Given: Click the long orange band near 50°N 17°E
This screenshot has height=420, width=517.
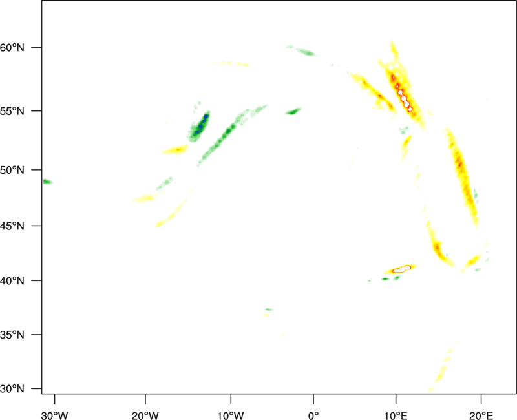Looking at the screenshot, I should pyautogui.click(x=461, y=176).
